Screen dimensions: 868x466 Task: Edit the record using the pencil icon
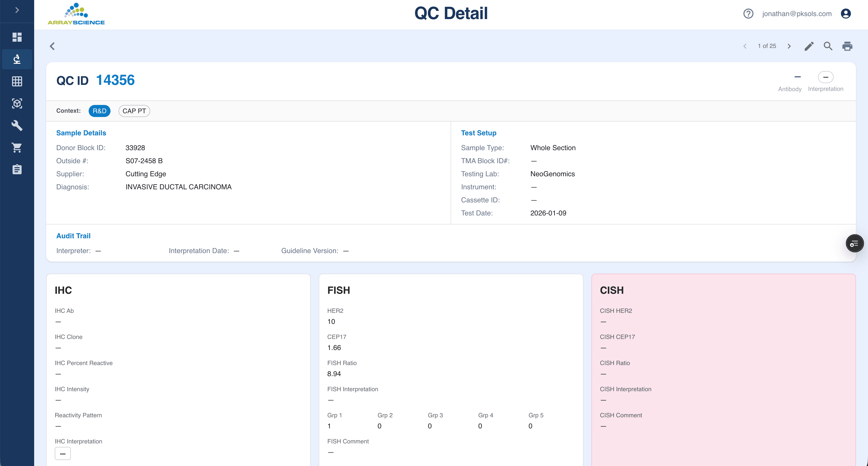pyautogui.click(x=809, y=46)
